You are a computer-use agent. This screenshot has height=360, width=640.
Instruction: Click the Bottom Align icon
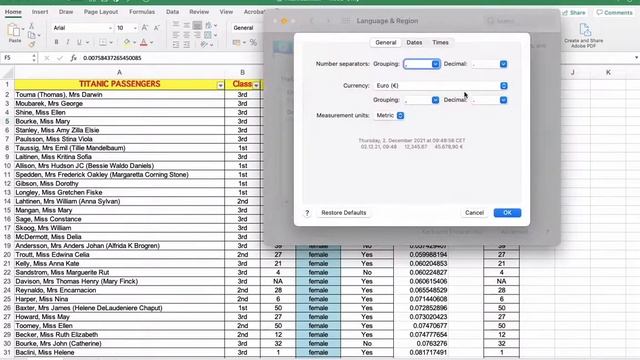197,25
